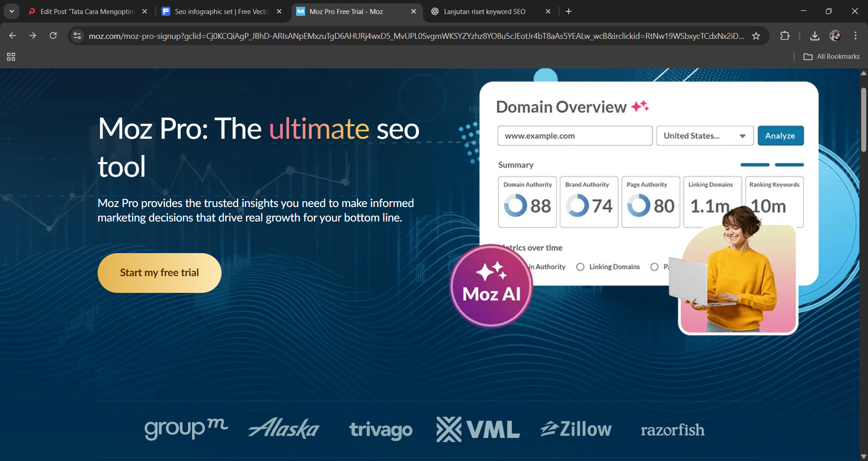868x461 pixels.
Task: Select the radio button right of Linking Domains
Action: 654,267
